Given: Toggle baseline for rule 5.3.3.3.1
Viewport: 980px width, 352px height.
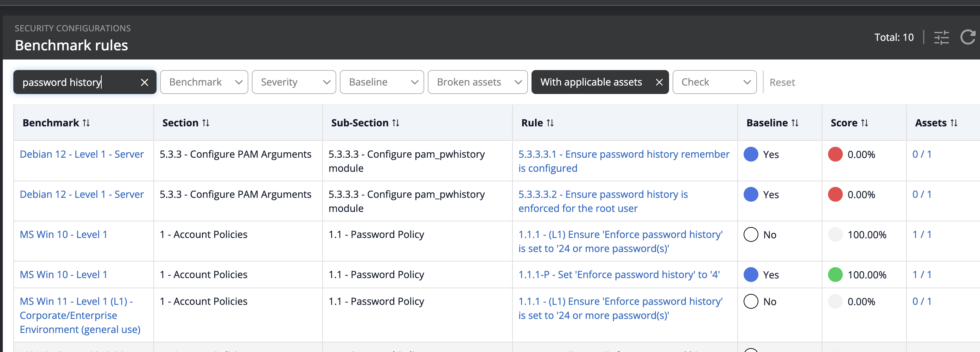Looking at the screenshot, I should 751,155.
